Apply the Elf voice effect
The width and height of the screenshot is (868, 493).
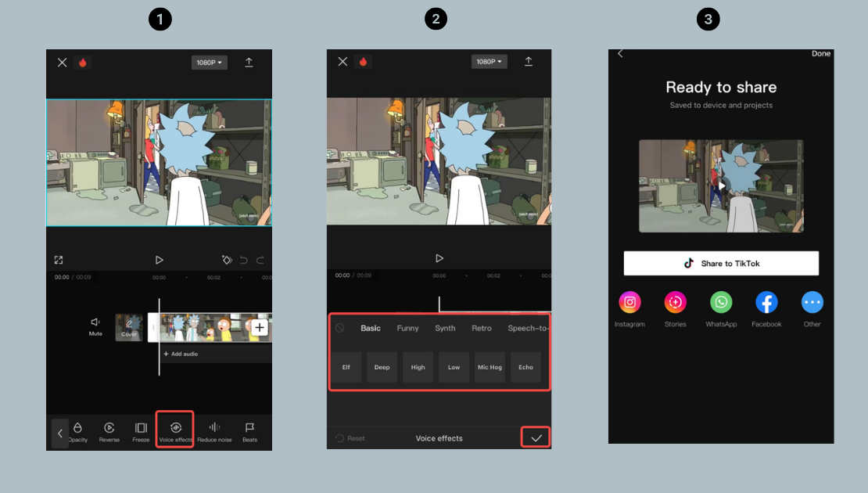tap(346, 367)
